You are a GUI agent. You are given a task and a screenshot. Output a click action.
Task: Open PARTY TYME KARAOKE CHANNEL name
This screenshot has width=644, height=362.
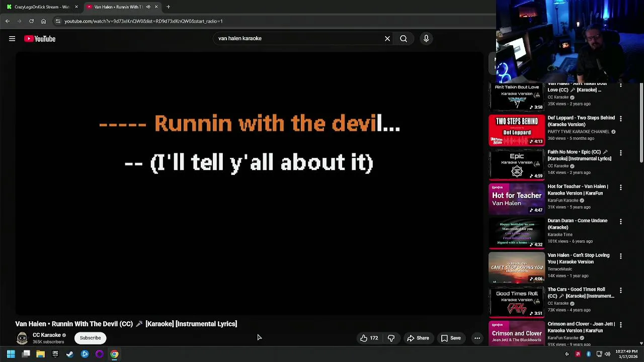tap(578, 132)
